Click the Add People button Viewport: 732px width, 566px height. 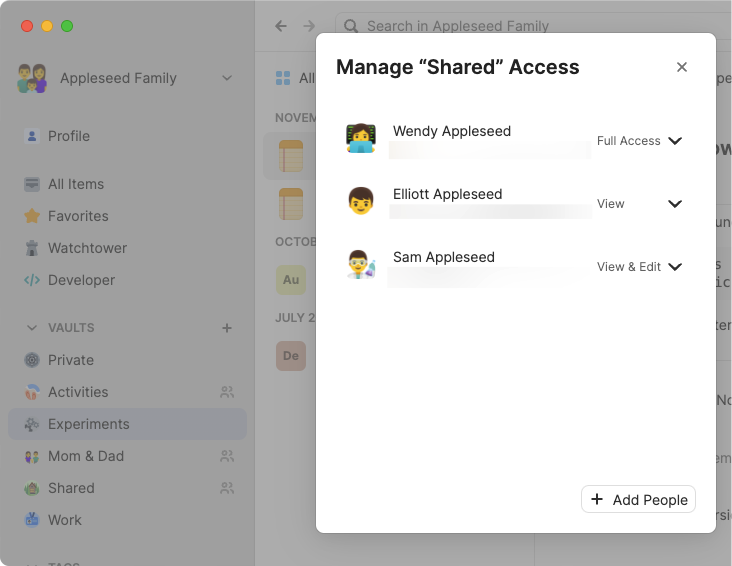[638, 499]
